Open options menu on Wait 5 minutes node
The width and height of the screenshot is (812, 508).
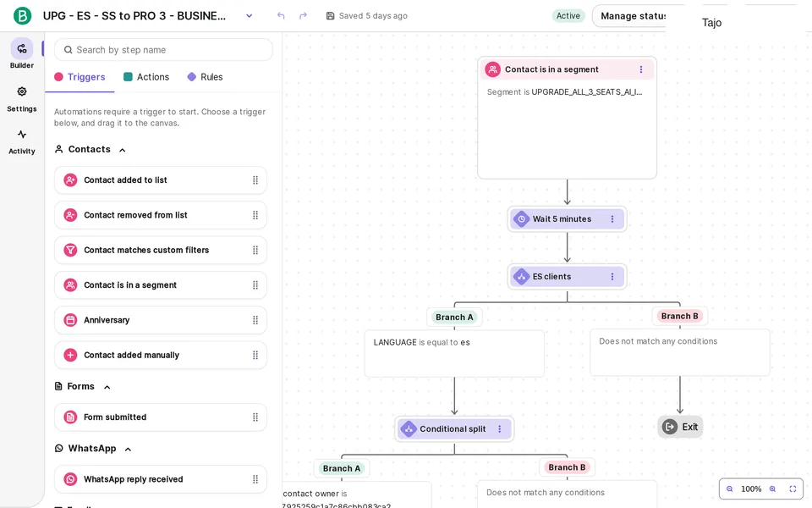coord(612,218)
